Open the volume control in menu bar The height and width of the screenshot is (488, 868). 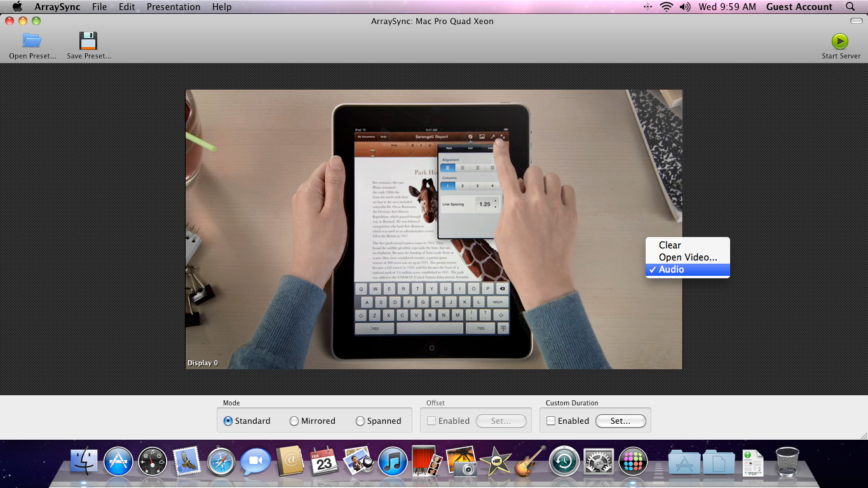(684, 7)
